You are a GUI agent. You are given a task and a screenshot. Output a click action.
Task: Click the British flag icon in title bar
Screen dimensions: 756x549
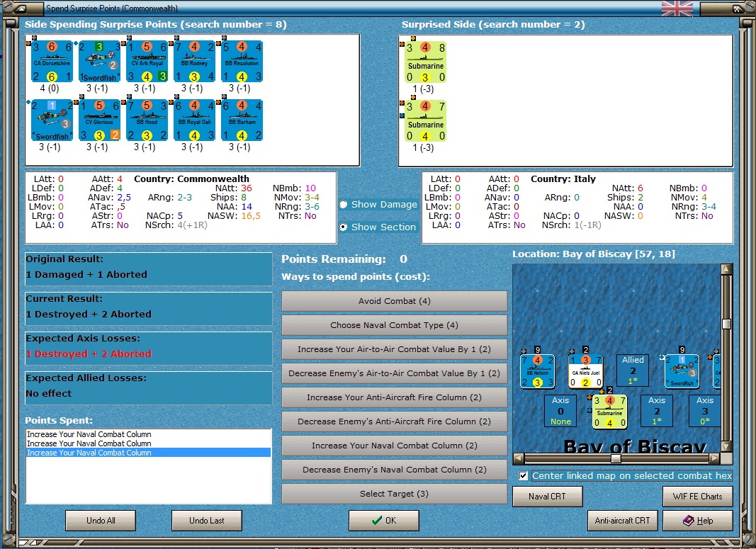[x=677, y=9]
